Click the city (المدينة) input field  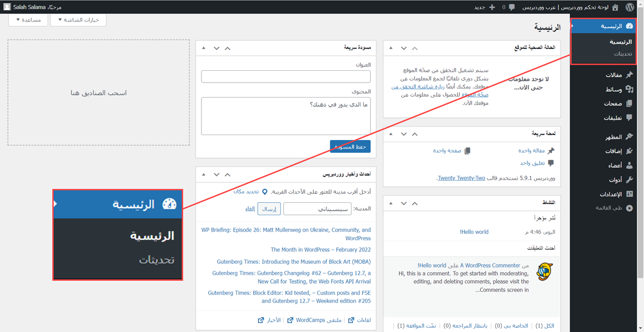[x=317, y=209]
